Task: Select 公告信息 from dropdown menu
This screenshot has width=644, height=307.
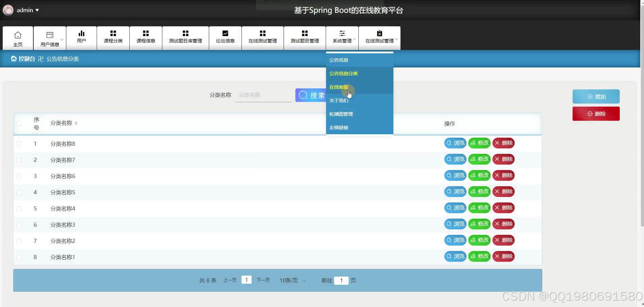Action: pyautogui.click(x=360, y=60)
